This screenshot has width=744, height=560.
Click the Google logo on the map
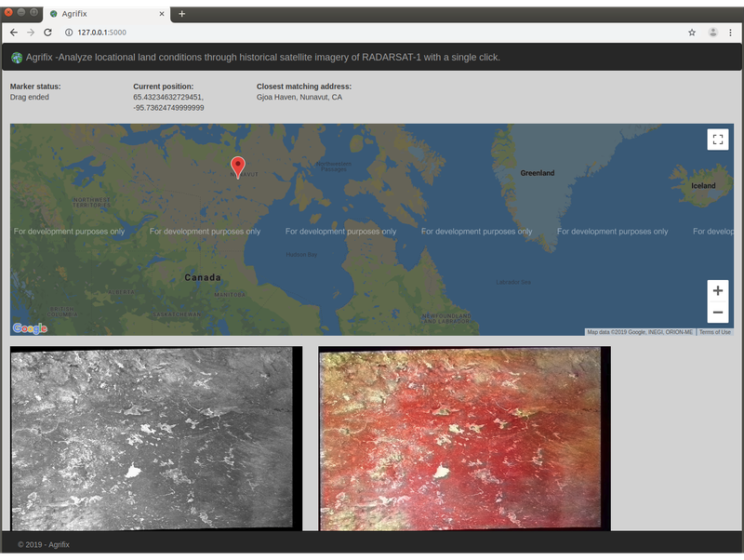[30, 328]
